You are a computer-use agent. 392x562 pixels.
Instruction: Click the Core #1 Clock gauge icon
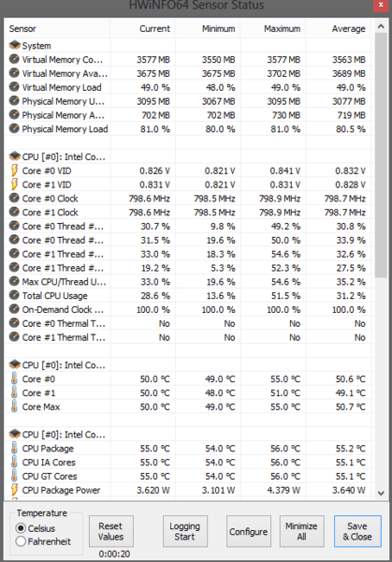click(x=14, y=213)
